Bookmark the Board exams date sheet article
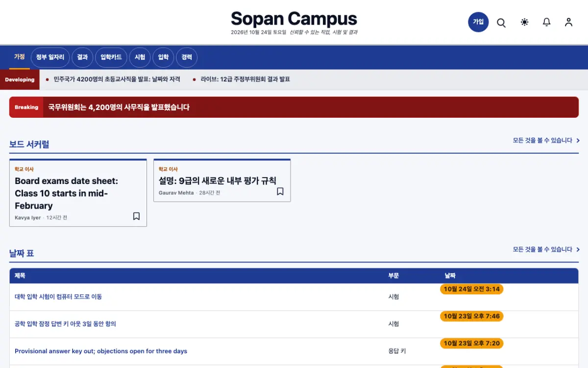 click(136, 216)
